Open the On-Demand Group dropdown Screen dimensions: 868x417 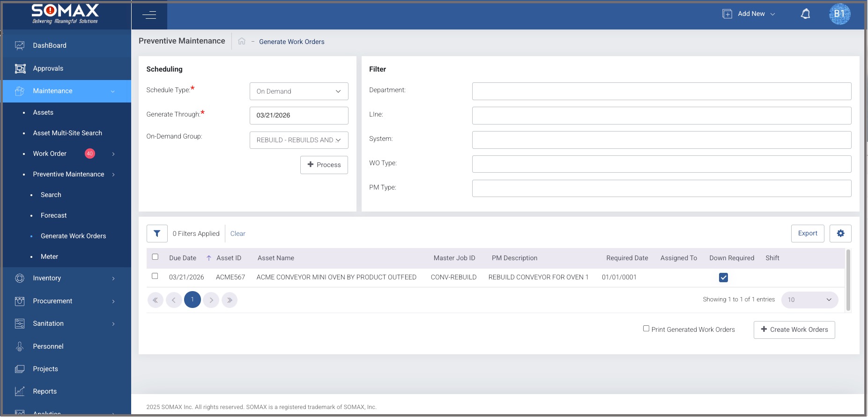(299, 140)
